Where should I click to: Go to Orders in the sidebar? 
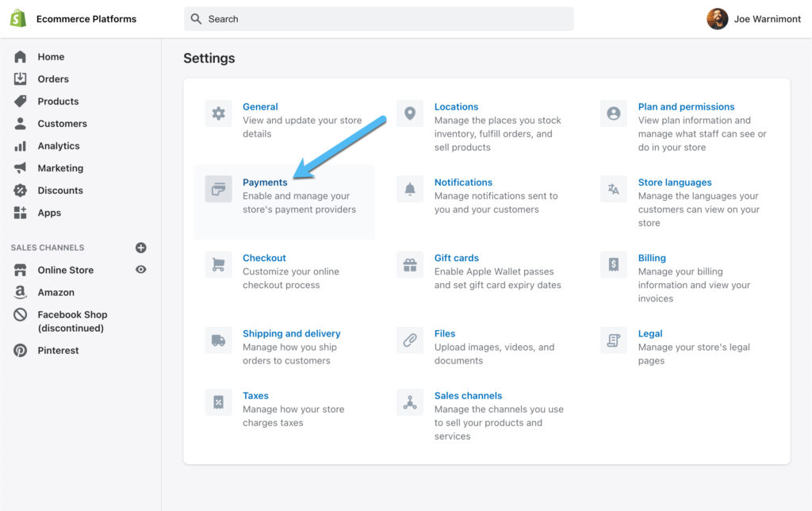pyautogui.click(x=53, y=79)
